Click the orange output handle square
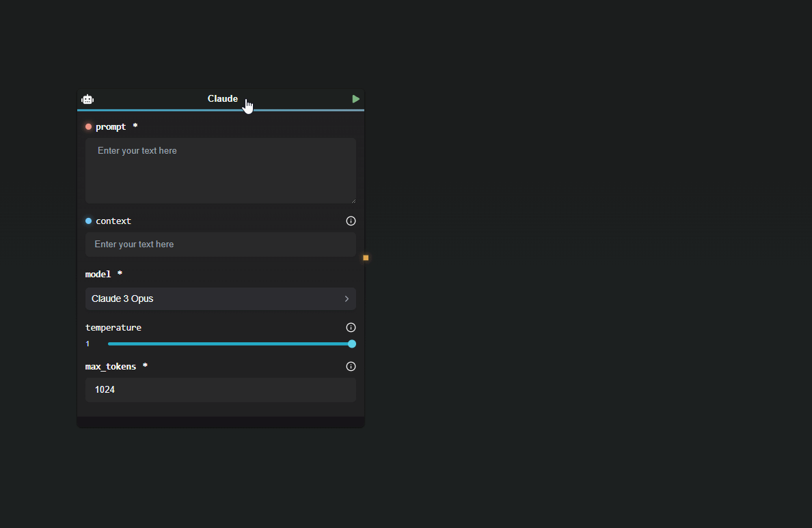This screenshot has width=812, height=528. coord(366,258)
